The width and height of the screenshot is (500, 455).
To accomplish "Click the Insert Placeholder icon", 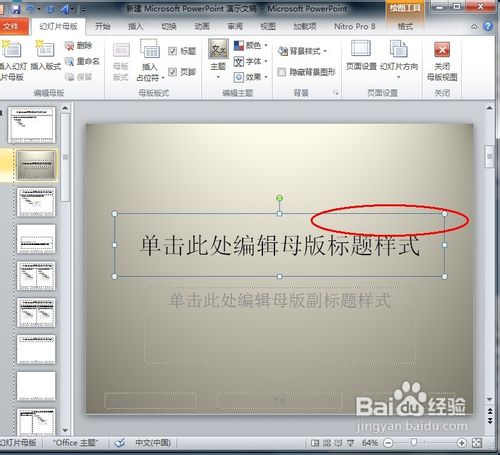I will click(149, 49).
